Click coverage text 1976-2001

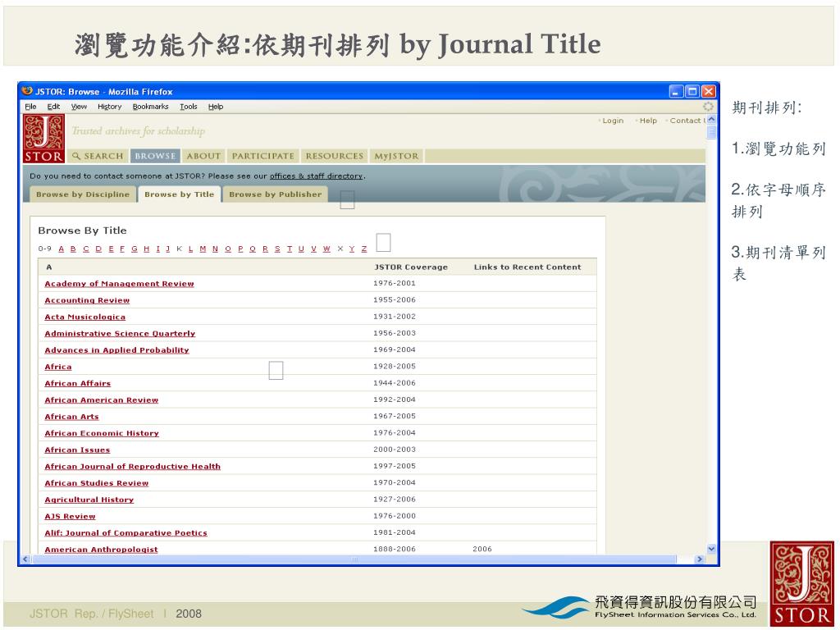[x=395, y=283]
